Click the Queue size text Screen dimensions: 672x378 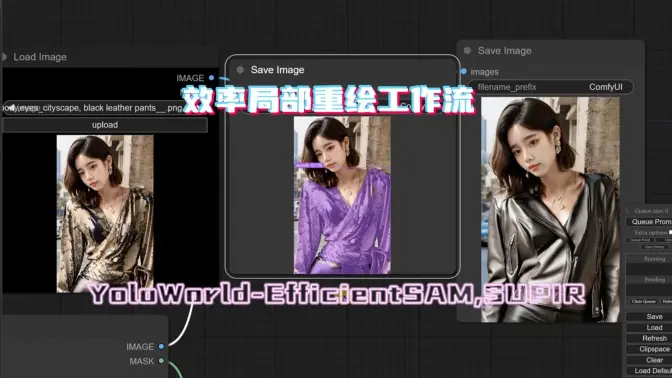tap(651, 211)
